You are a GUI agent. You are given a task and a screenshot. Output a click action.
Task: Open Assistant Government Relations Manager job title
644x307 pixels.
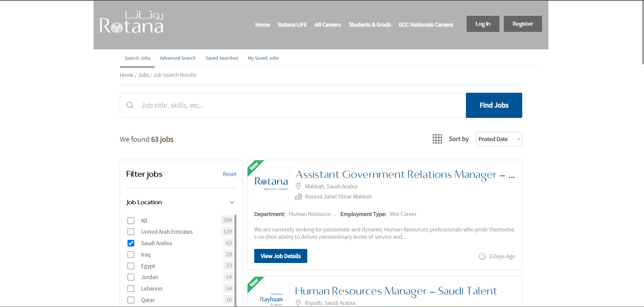405,174
